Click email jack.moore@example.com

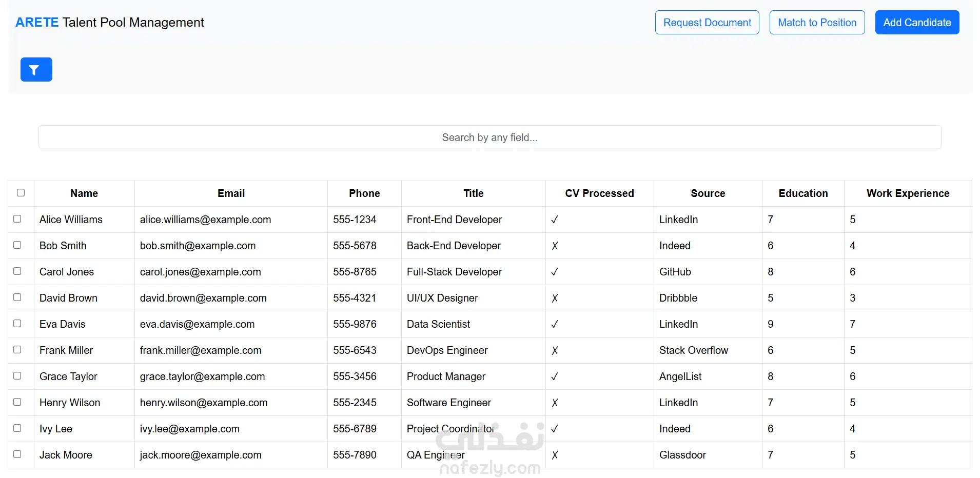[x=201, y=455]
